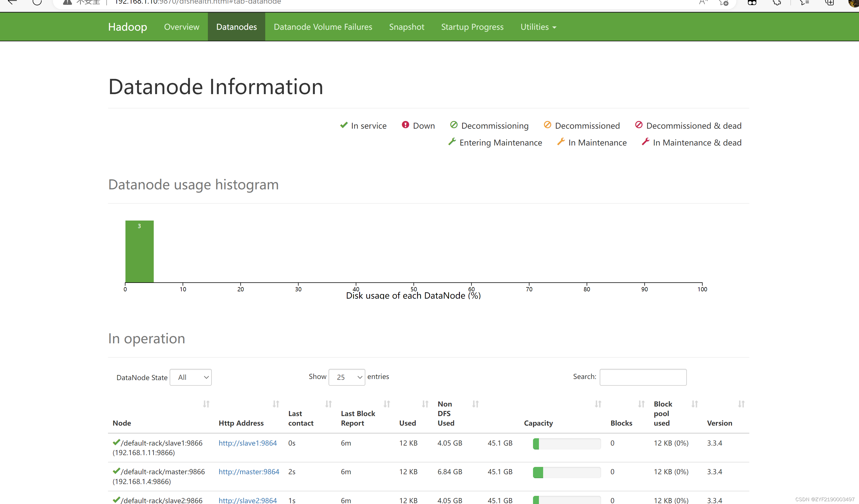Click the green histogram bar labeled 3

(x=140, y=252)
